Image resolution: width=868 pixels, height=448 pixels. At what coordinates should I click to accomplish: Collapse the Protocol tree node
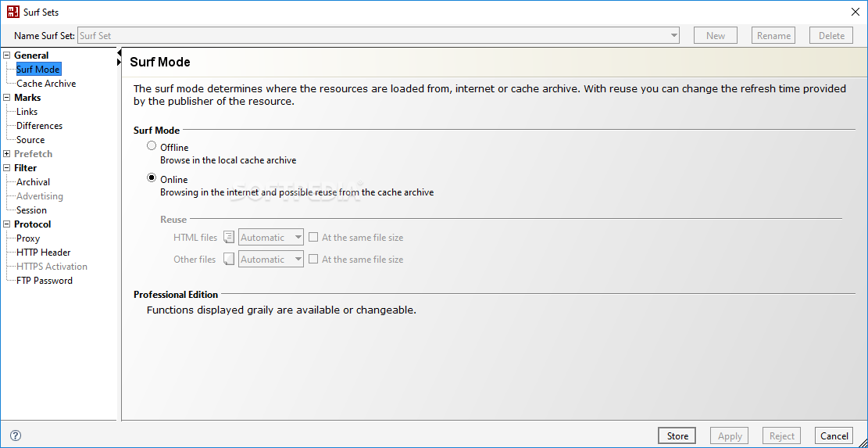7,224
